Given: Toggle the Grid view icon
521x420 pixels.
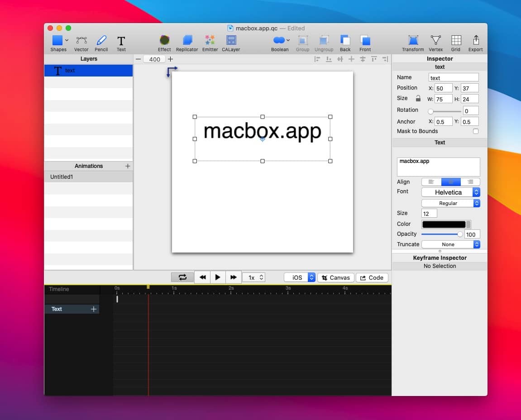Looking at the screenshot, I should 456,41.
